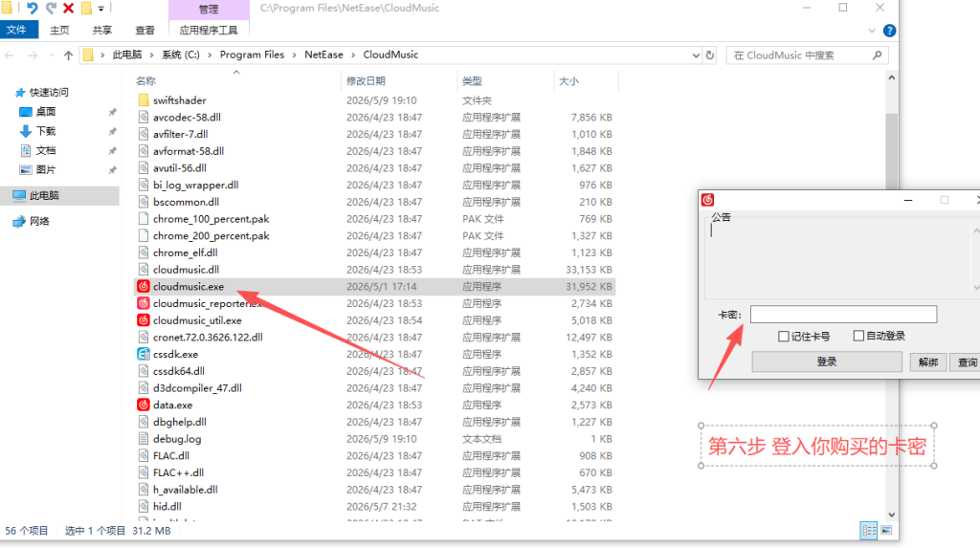Screen dimensions: 980x548
Task: Select the debug.log file icon
Action: [144, 439]
